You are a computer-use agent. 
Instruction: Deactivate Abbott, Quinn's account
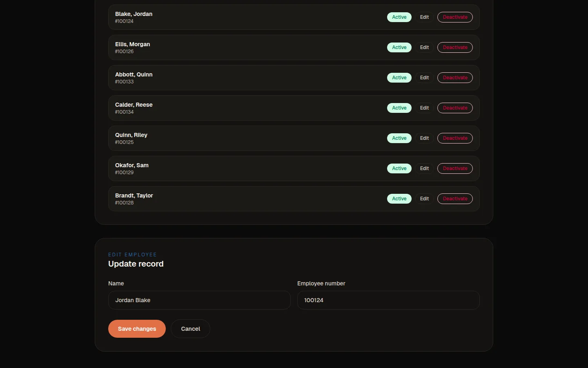tap(455, 78)
